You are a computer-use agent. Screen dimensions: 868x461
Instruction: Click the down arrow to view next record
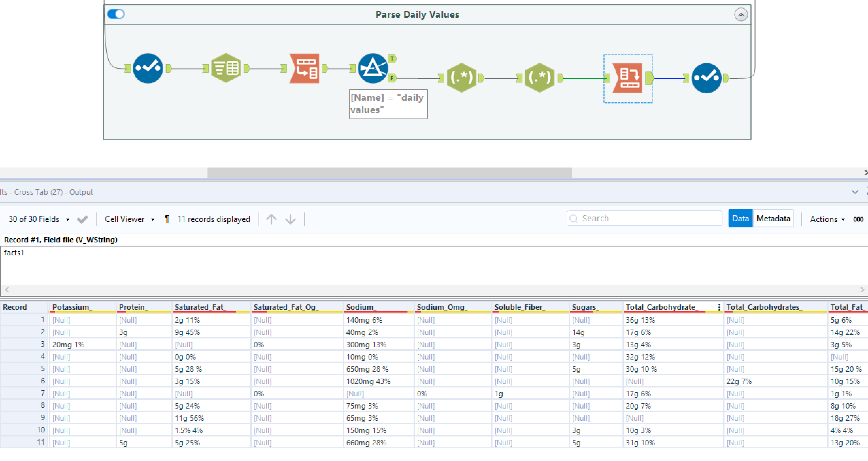[290, 219]
